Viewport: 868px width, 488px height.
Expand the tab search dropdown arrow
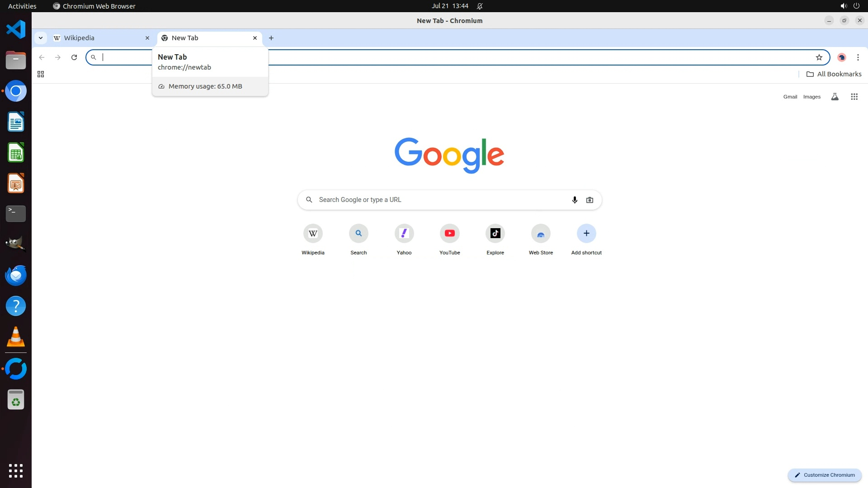click(41, 38)
